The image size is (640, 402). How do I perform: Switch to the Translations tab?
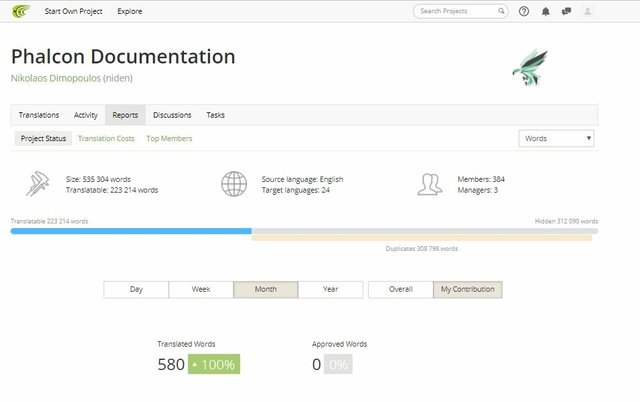point(39,115)
